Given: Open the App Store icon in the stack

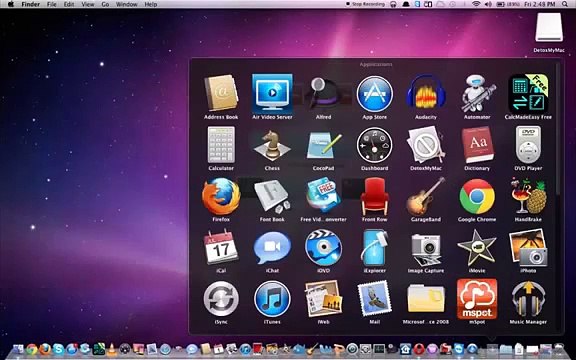Looking at the screenshot, I should [x=374, y=94].
